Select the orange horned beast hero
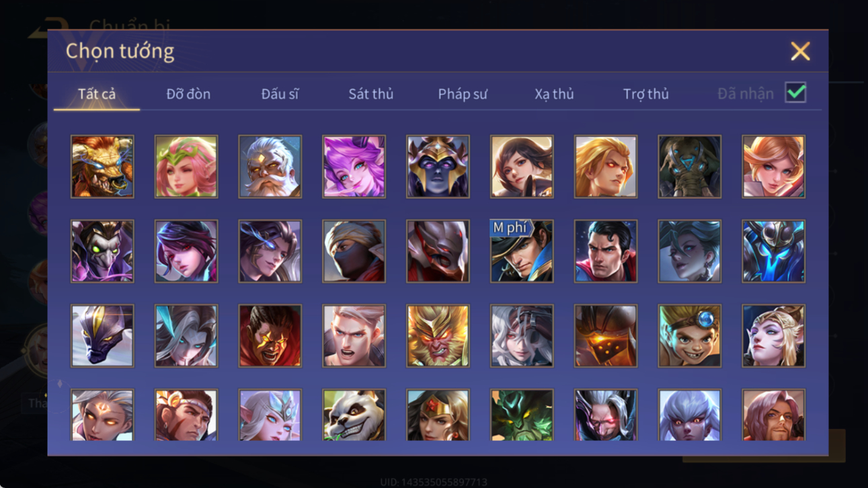The width and height of the screenshot is (868, 488). [102, 167]
